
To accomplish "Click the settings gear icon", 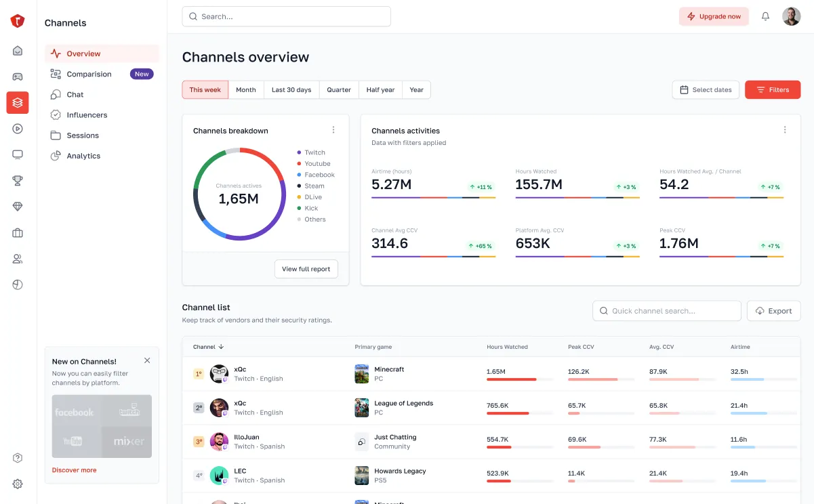I will point(18,484).
